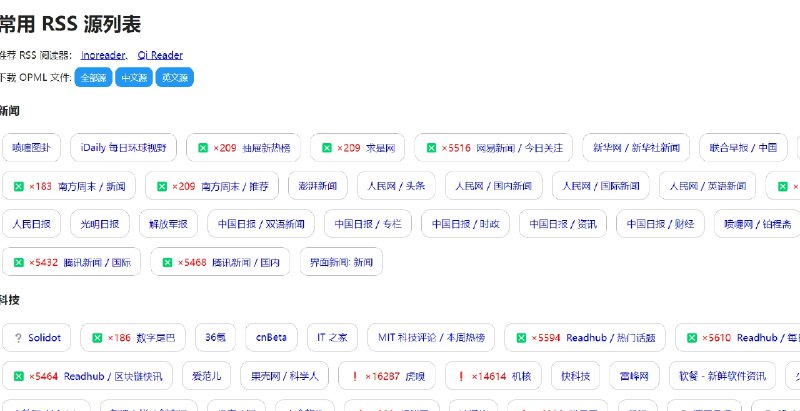Open the 人民网 / 国内新闻 feed

pyautogui.click(x=494, y=186)
